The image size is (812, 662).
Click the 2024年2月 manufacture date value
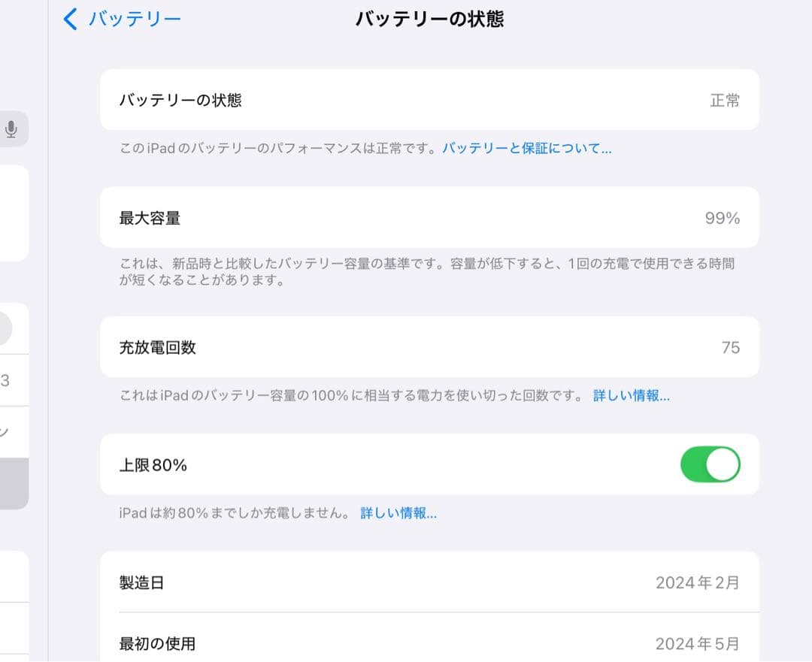(x=695, y=582)
